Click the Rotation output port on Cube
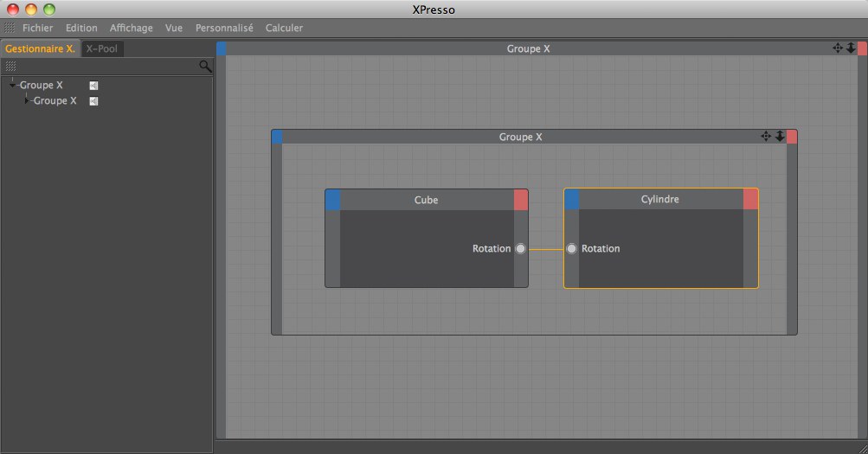 [520, 249]
